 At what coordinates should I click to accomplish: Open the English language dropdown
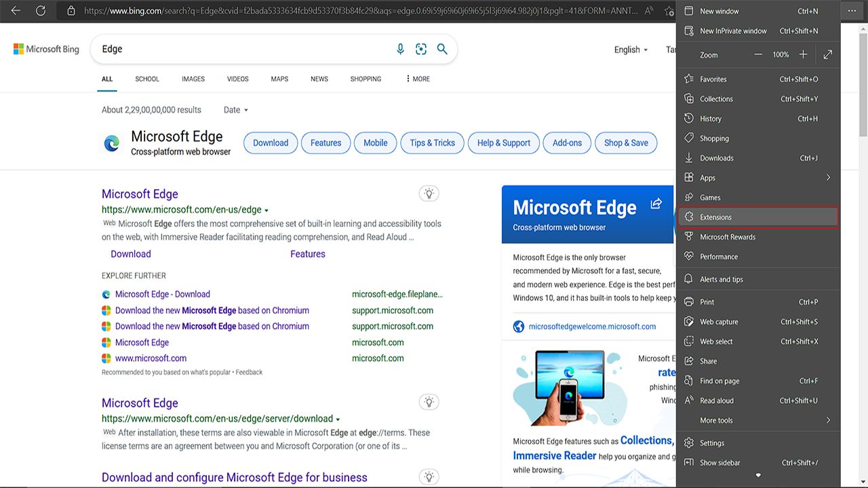point(631,49)
